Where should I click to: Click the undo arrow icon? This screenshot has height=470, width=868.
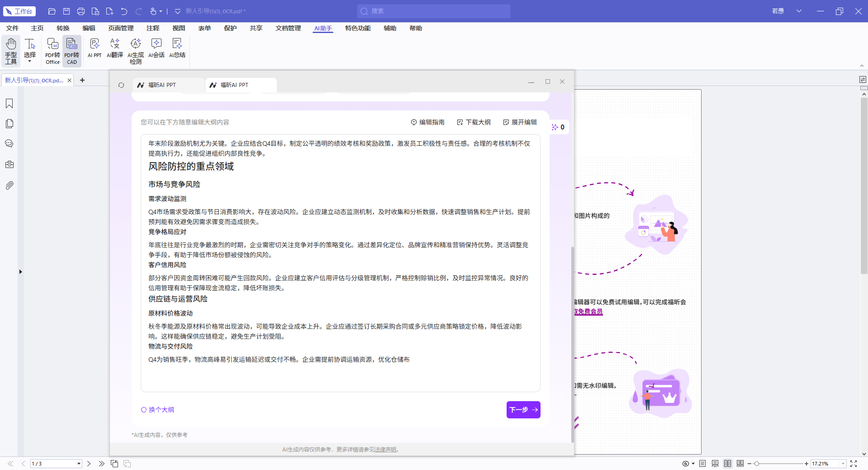pos(124,11)
